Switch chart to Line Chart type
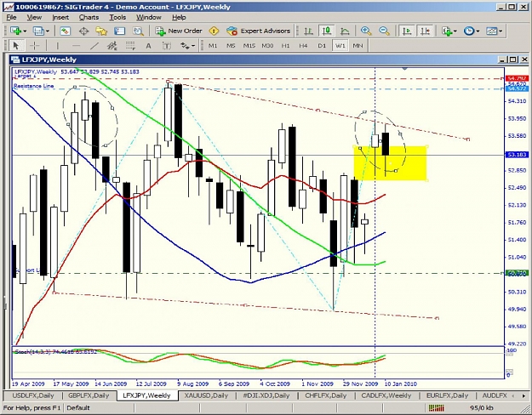The image size is (532, 415). click(345, 31)
